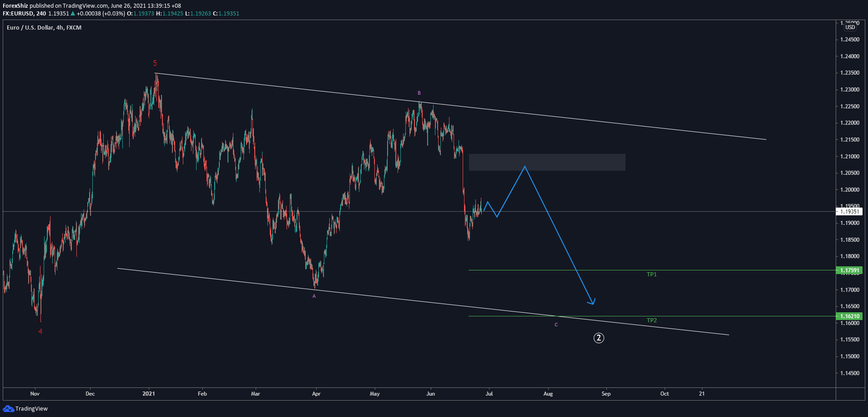Click the 1.24000 price axis label

[x=850, y=56]
